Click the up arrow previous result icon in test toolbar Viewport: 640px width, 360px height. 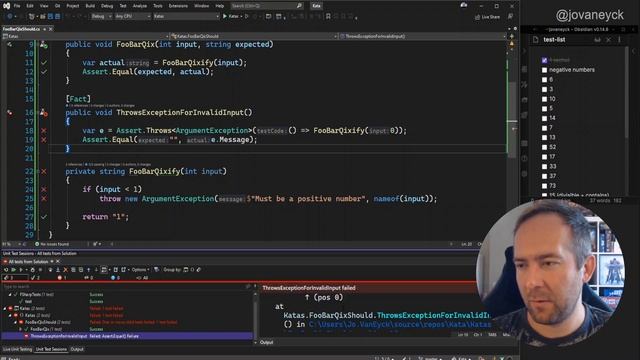[x=89, y=270]
